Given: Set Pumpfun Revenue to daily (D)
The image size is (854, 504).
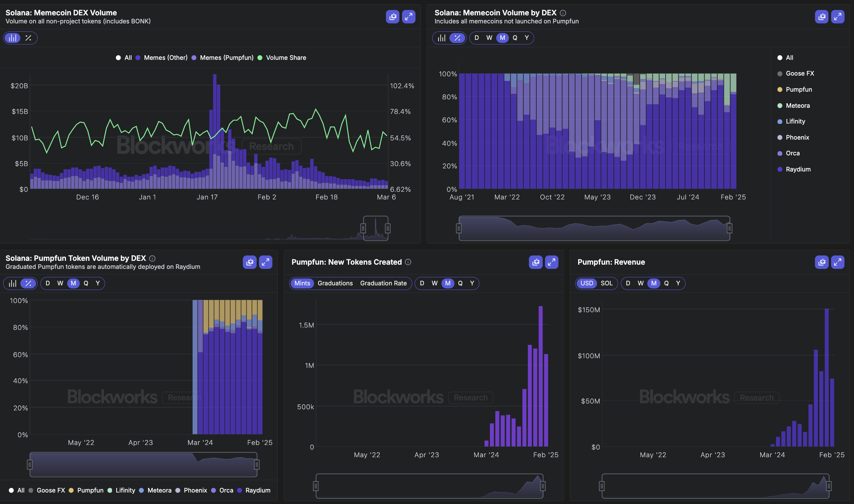Looking at the screenshot, I should 628,283.
